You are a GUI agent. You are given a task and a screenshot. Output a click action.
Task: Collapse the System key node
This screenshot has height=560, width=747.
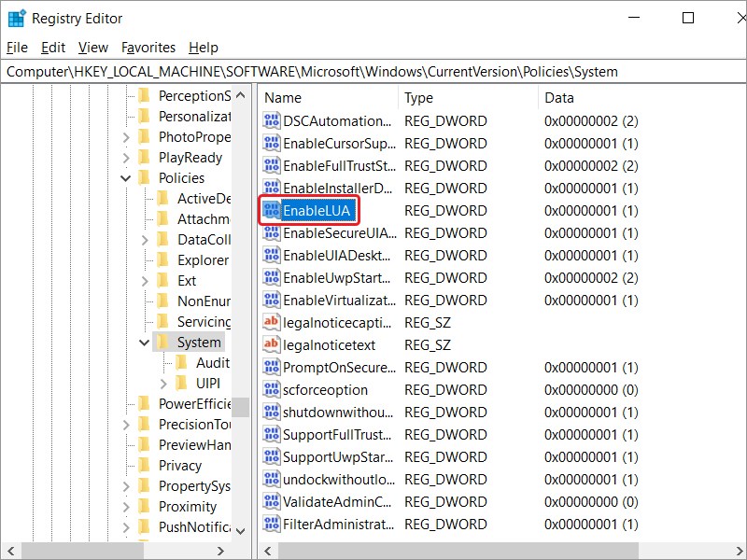point(145,343)
